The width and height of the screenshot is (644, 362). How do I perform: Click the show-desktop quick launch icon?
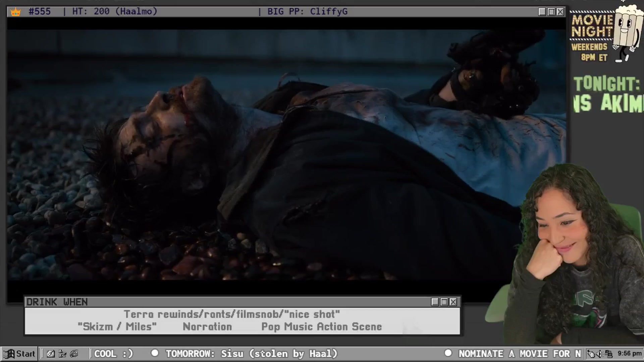51,354
